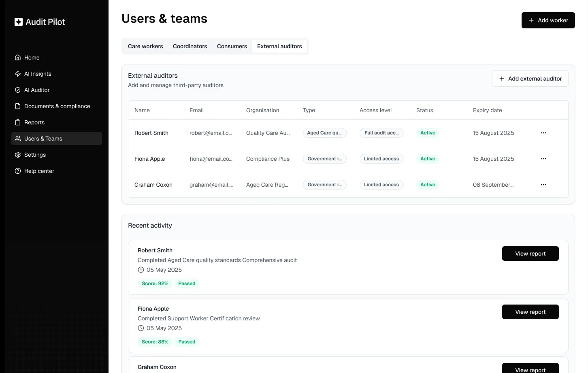
Task: Click the AI Auditor shield icon
Action: point(18,90)
